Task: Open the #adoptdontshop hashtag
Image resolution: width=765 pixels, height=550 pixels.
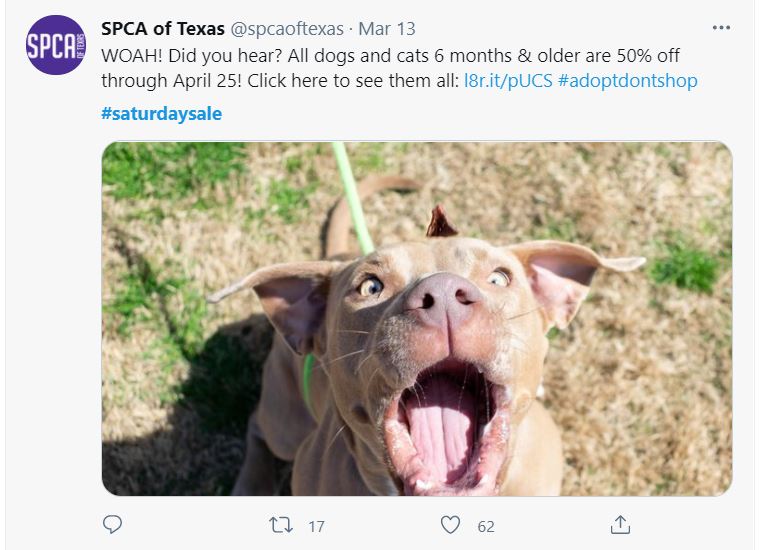Action: [627, 81]
